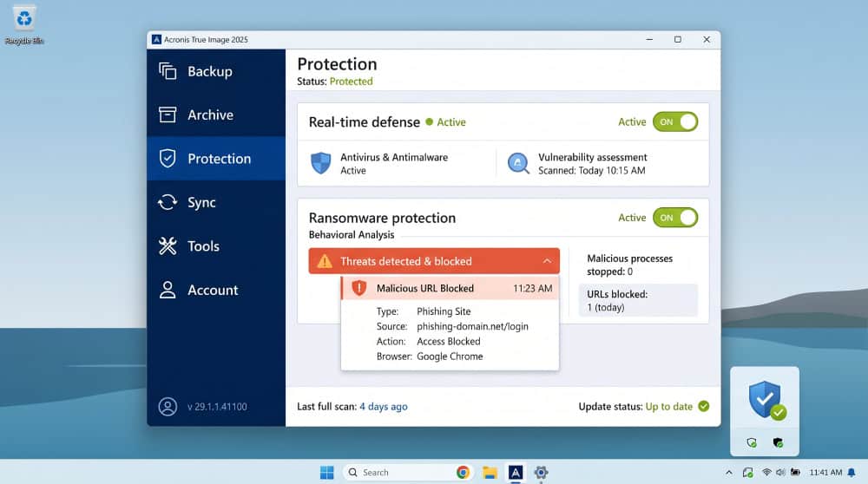This screenshot has width=868, height=484.
Task: Click the small green-check shield in tray popup
Action: tap(752, 442)
